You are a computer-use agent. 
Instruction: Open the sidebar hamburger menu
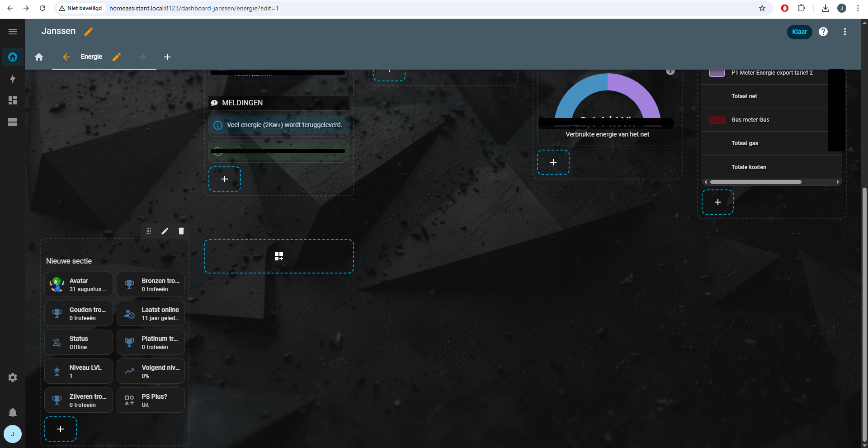click(13, 32)
